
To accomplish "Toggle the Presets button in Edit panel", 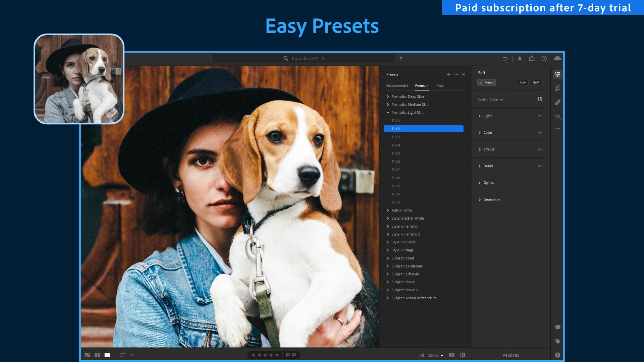I will click(486, 82).
